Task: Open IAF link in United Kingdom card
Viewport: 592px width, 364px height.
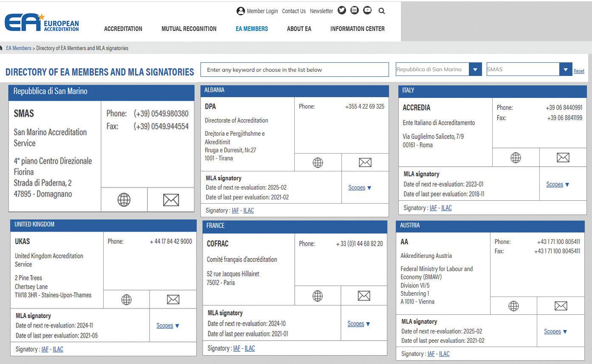Action: (45, 349)
